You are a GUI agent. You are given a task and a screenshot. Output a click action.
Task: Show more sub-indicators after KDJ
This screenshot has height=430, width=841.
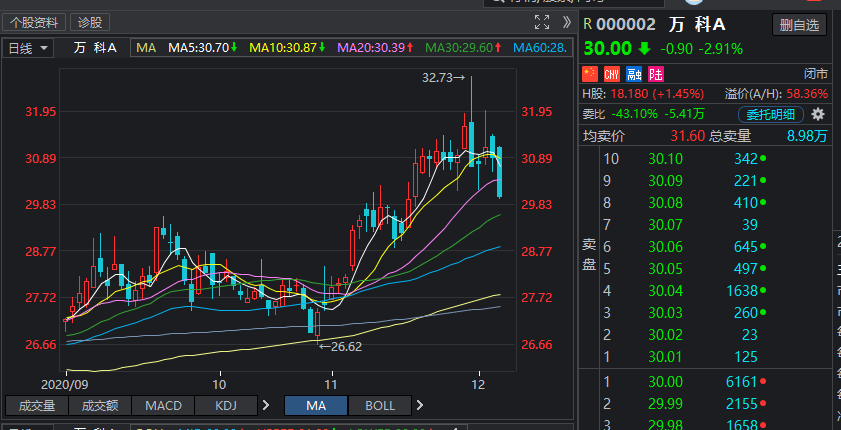266,405
